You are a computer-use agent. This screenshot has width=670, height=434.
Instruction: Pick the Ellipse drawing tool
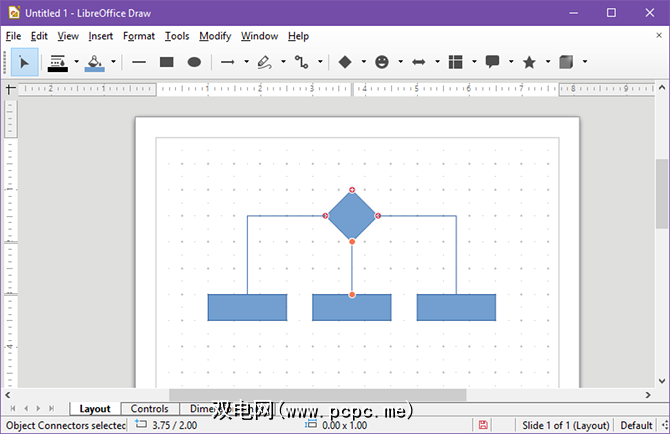(x=194, y=62)
